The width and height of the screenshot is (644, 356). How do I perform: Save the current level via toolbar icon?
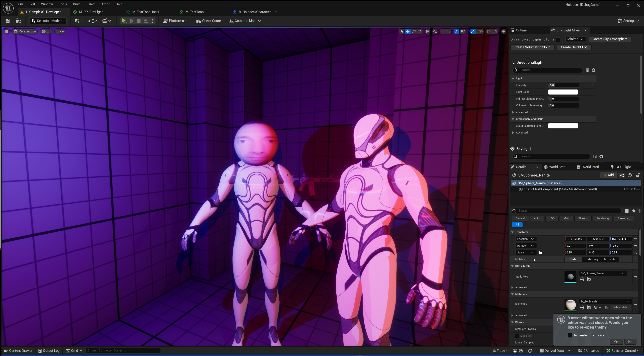tap(8, 21)
